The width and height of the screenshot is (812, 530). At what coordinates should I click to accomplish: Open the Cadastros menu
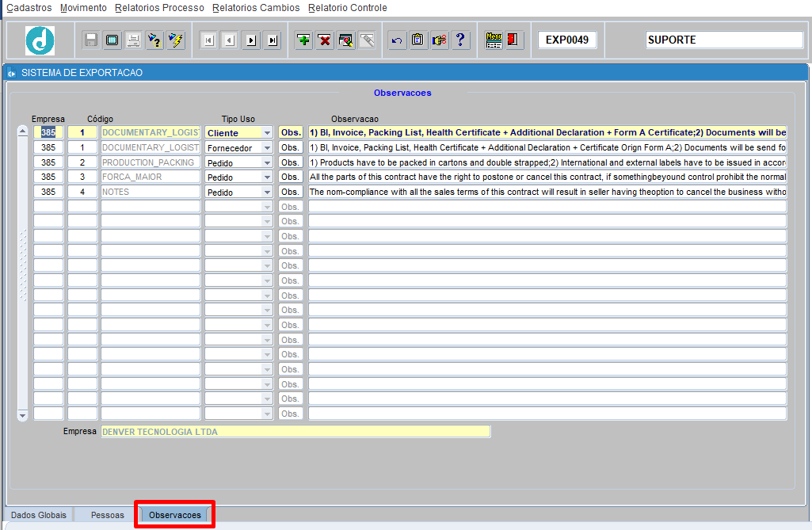pyautogui.click(x=29, y=8)
